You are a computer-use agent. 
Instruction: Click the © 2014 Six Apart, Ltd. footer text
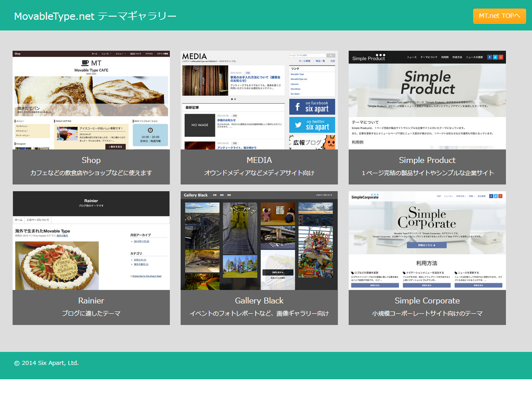[x=46, y=363]
